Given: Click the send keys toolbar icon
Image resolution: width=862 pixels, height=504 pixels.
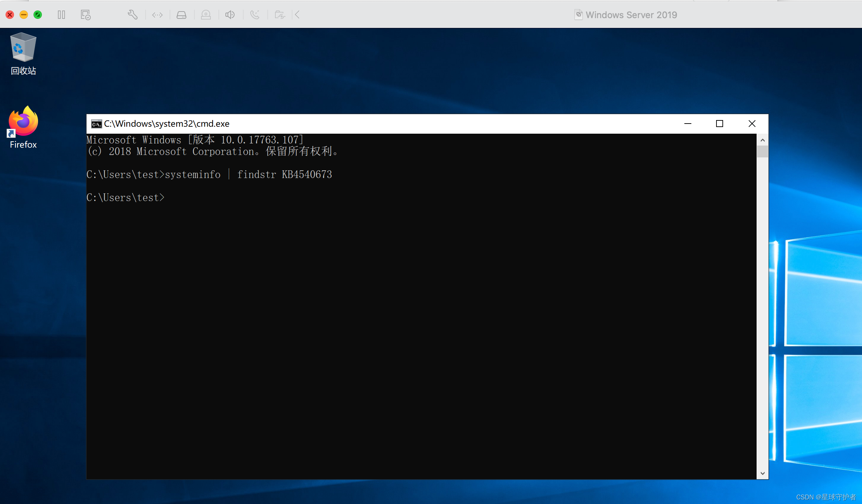Looking at the screenshot, I should coord(157,15).
